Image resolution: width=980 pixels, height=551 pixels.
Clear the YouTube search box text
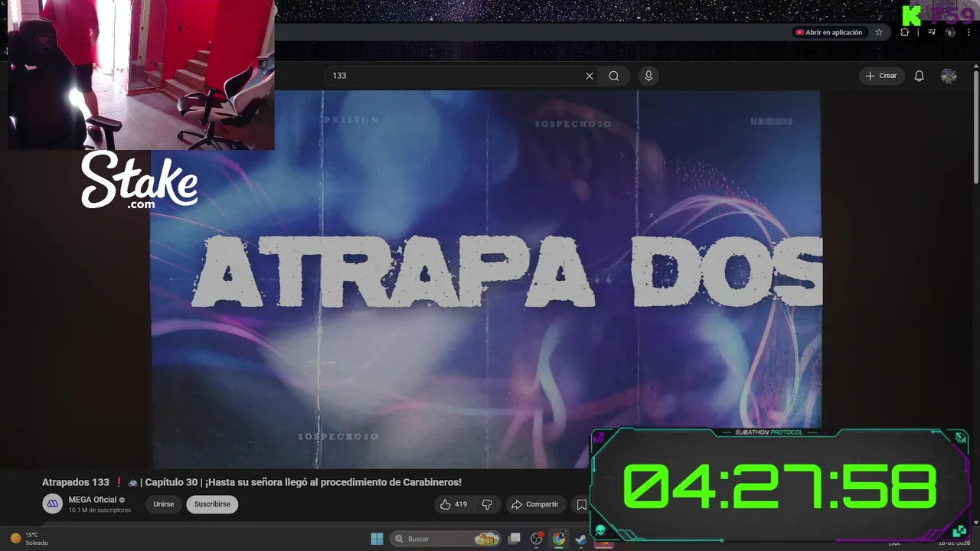tap(589, 76)
